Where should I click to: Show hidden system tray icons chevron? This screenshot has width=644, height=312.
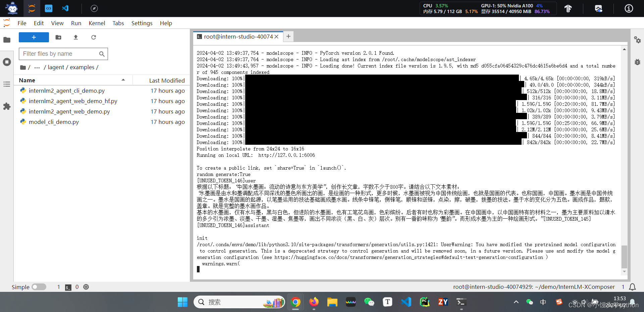tap(516, 302)
